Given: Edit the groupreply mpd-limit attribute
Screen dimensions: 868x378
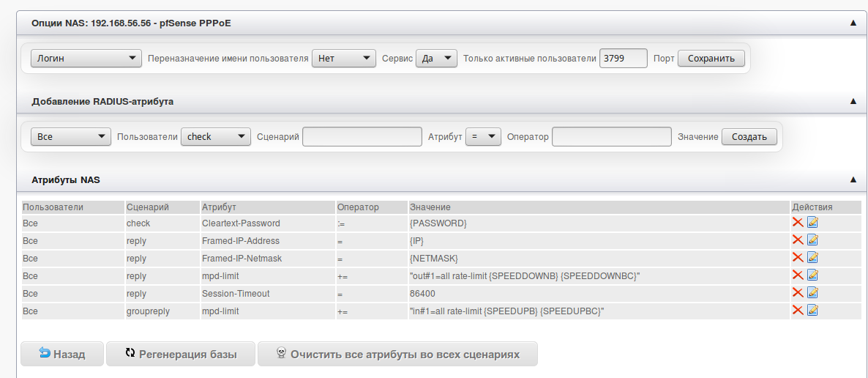Looking at the screenshot, I should tap(812, 311).
